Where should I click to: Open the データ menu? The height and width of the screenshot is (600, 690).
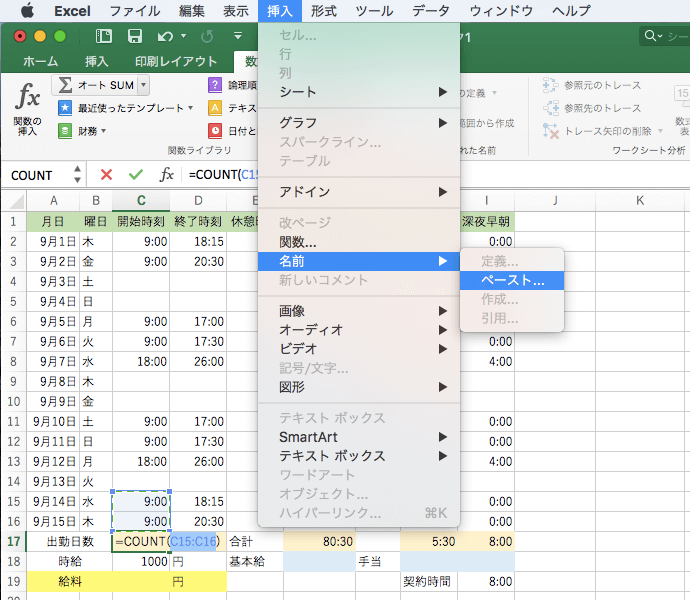[430, 11]
